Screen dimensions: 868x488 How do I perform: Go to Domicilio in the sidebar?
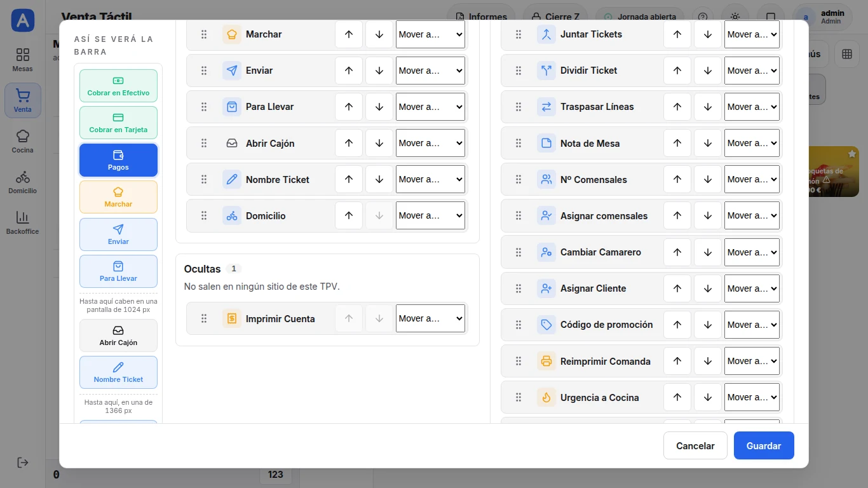(23, 182)
